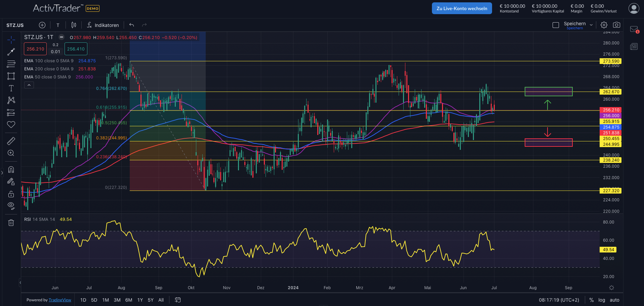Image resolution: width=644 pixels, height=306 pixels.
Task: Toggle auto scale at bottom right
Action: point(614,300)
